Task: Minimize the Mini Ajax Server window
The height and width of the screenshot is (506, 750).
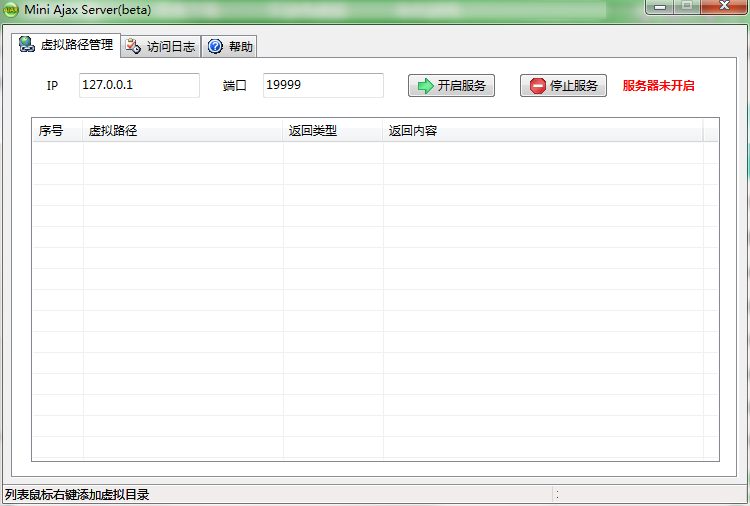Action: [660, 7]
